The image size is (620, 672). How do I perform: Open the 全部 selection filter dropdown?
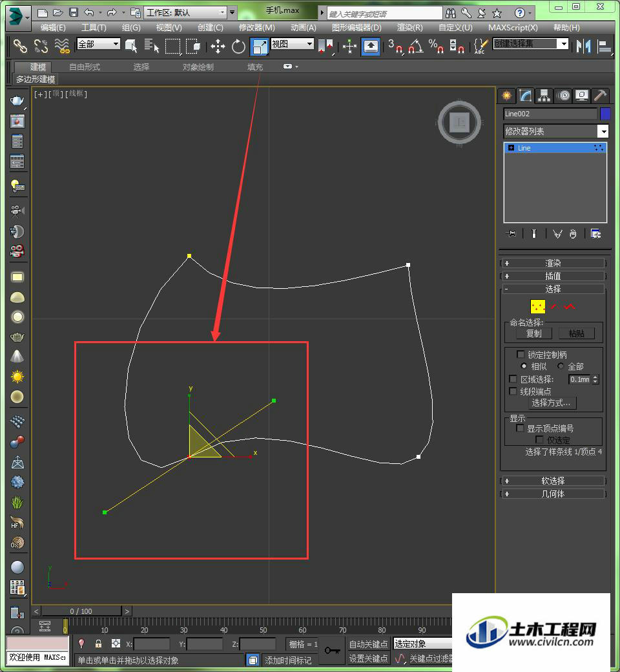coord(99,44)
